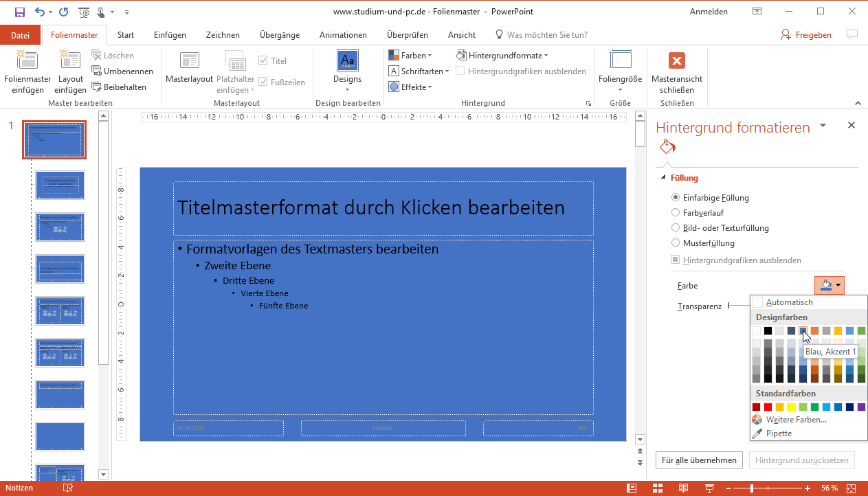The width and height of the screenshot is (868, 496).
Task: Open spell-check icon next to Notizen
Action: click(68, 488)
